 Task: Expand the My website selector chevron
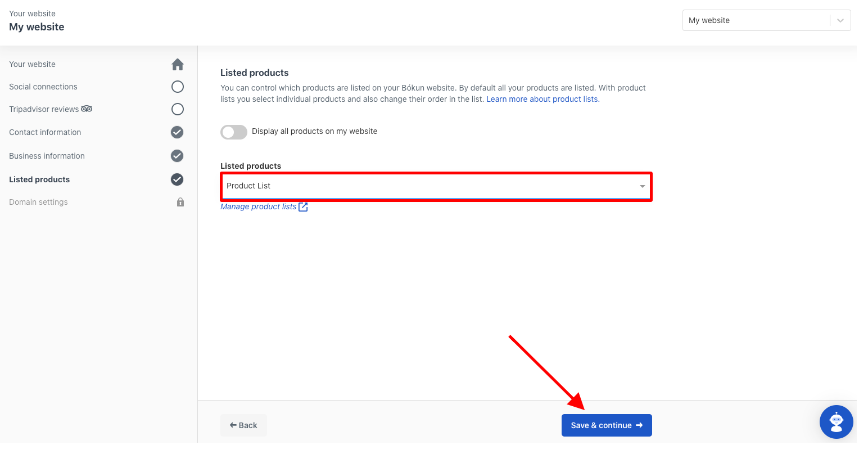point(840,20)
